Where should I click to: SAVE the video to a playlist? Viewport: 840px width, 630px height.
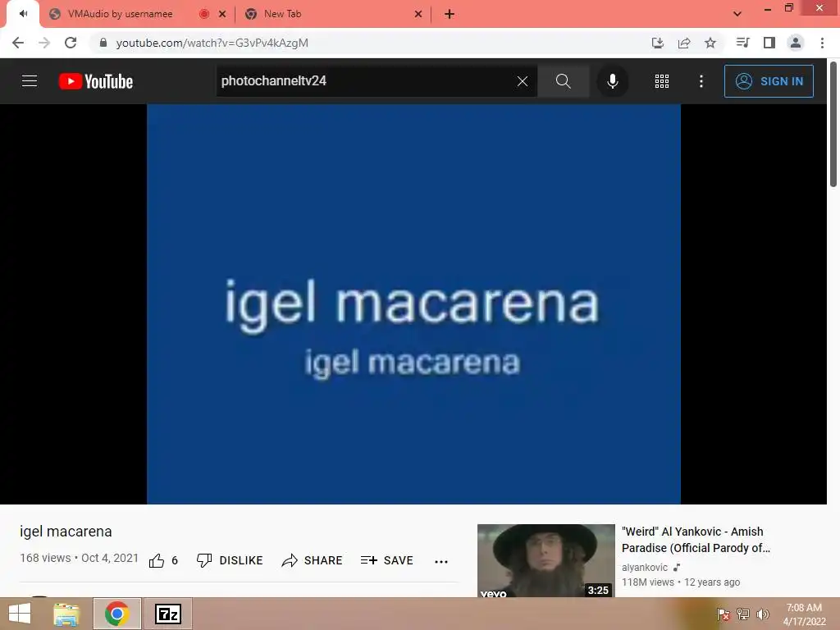pos(387,560)
